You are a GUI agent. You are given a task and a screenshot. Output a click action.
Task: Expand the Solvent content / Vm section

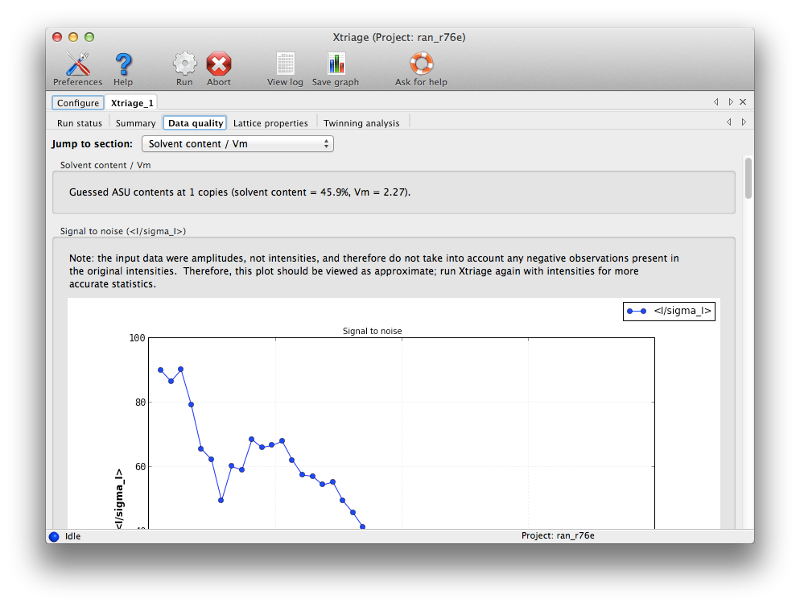107,165
